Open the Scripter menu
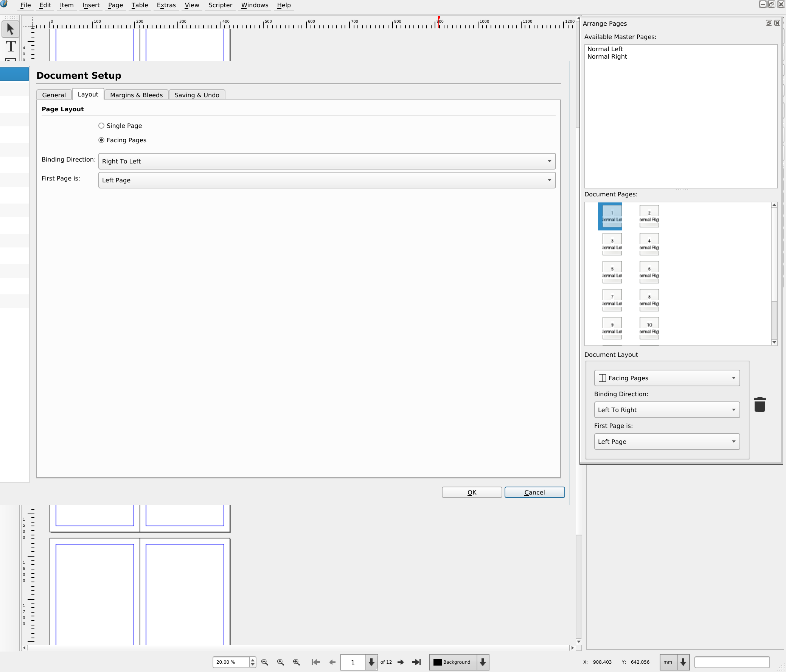The height and width of the screenshot is (672, 786). coord(220,5)
